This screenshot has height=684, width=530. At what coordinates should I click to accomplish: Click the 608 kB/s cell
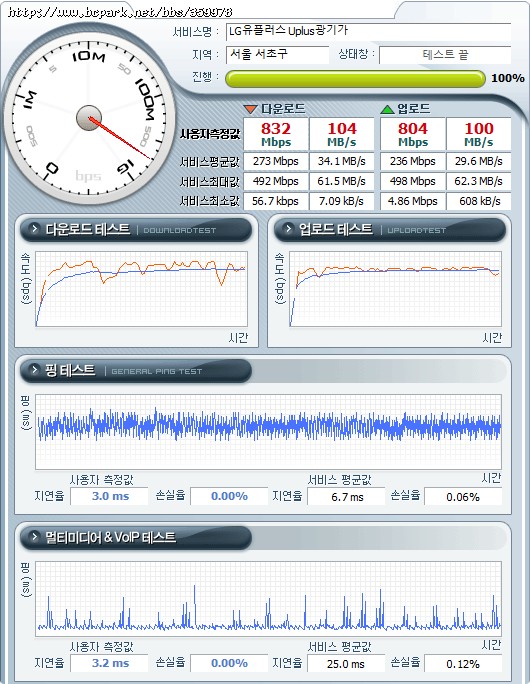click(479, 201)
